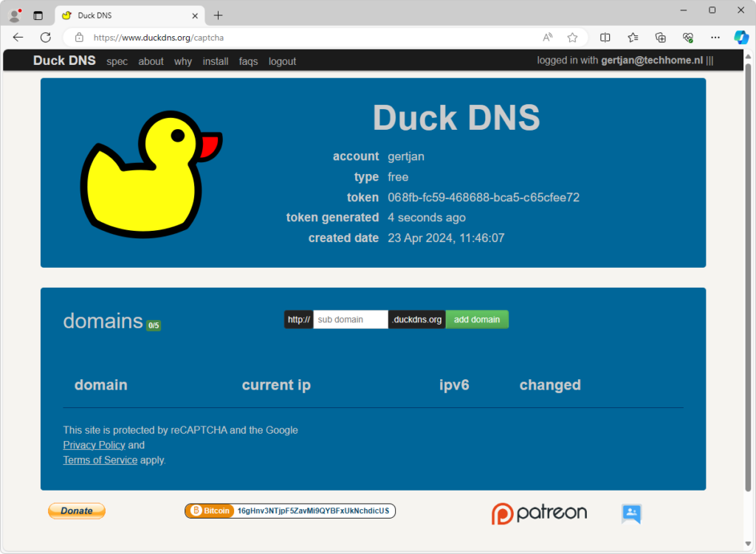Click the Patreon logo
This screenshot has height=554, width=756.
pyautogui.click(x=540, y=513)
